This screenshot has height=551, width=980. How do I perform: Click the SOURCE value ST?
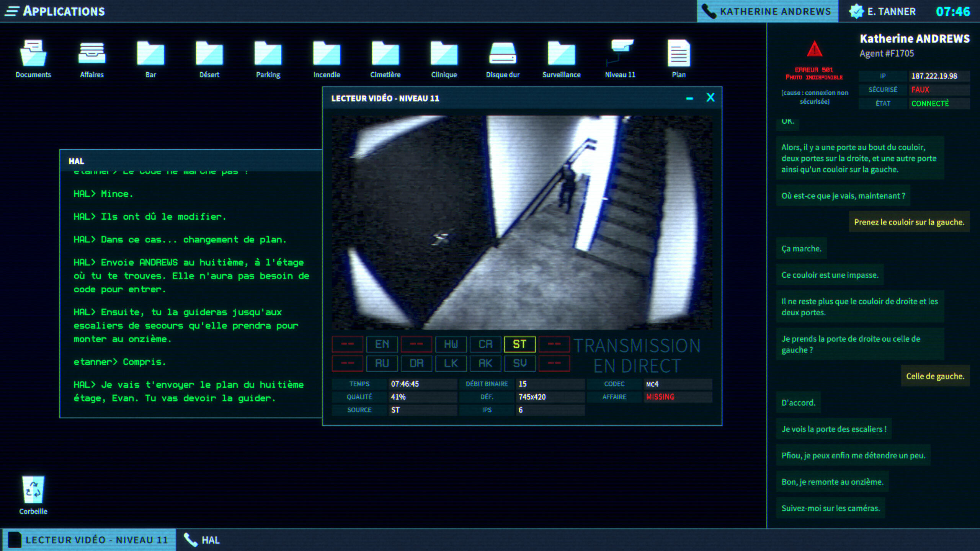(423, 410)
